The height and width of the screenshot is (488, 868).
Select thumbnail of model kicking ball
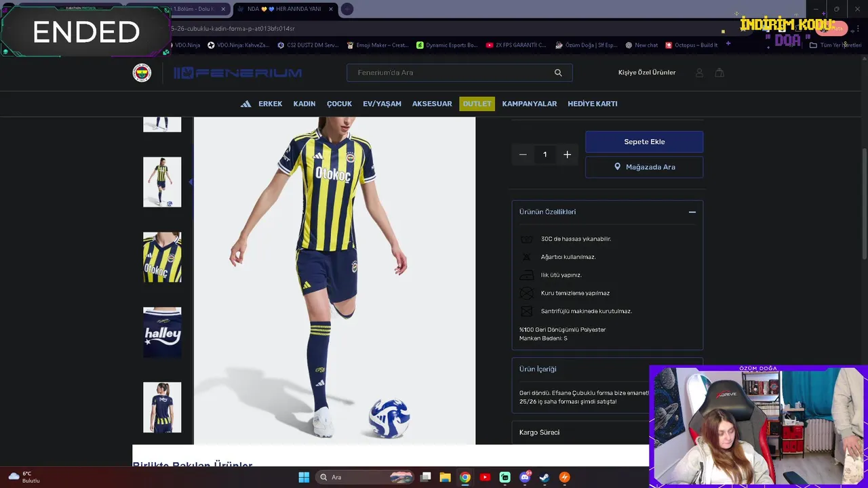pyautogui.click(x=162, y=182)
